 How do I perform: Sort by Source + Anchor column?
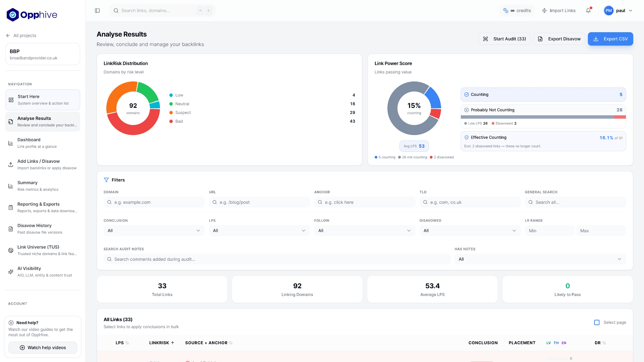209,343
